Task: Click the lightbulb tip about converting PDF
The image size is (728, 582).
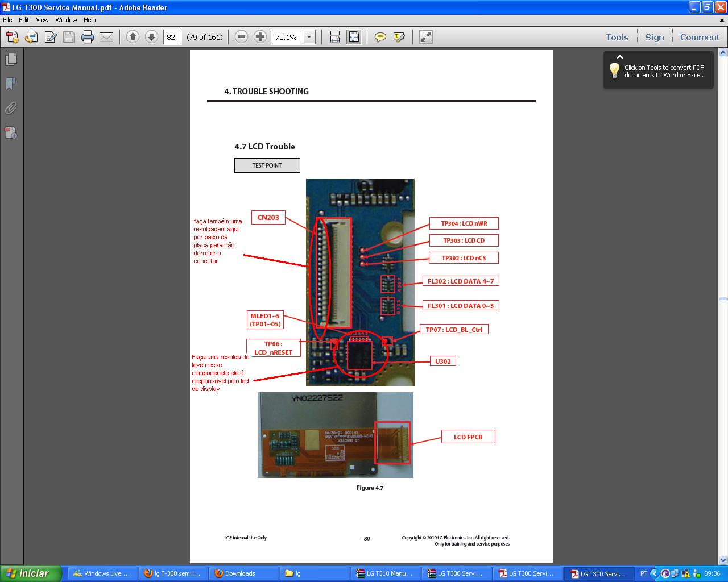Action: click(614, 71)
